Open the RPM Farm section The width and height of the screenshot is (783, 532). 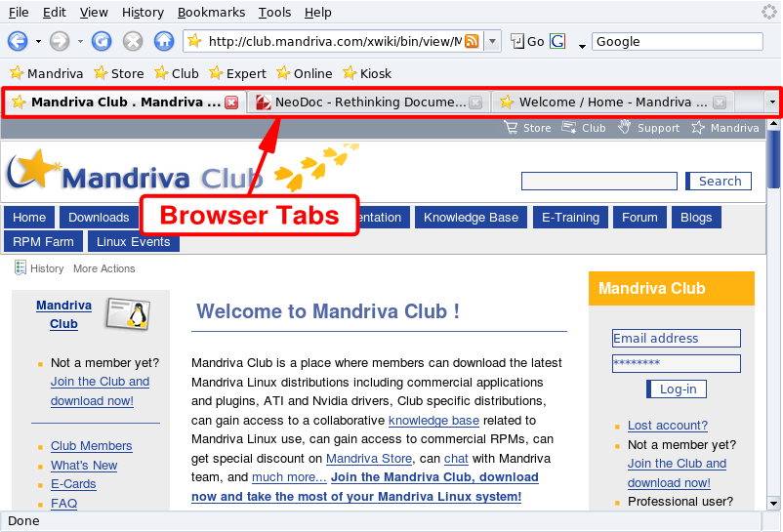point(43,242)
